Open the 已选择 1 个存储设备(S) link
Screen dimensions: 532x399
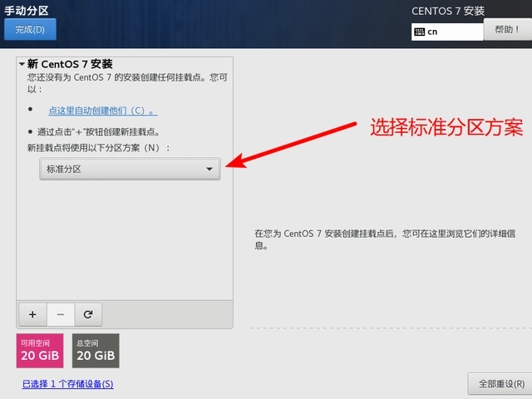[x=68, y=384]
